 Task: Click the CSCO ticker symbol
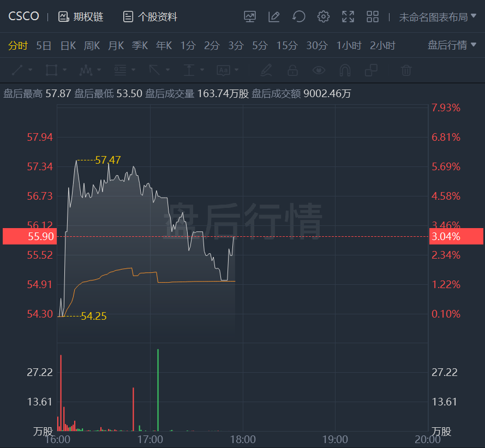pos(24,16)
